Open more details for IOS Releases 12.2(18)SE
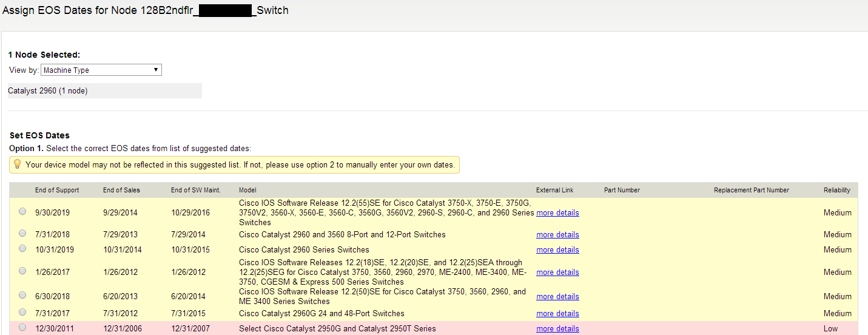Image resolution: width=868 pixels, height=335 pixels. click(557, 272)
